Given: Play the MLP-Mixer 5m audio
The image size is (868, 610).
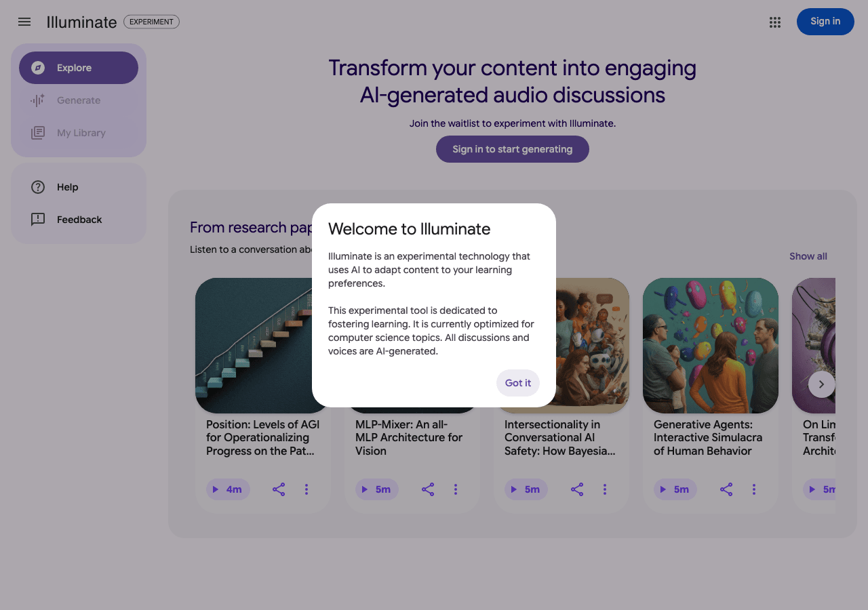Looking at the screenshot, I should (x=377, y=489).
